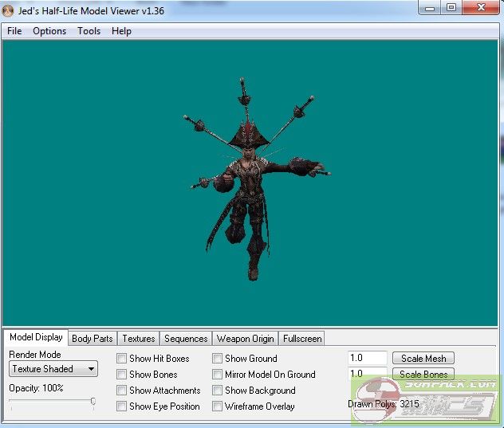Open the Help menu
This screenshot has width=504, height=428.
121,31
